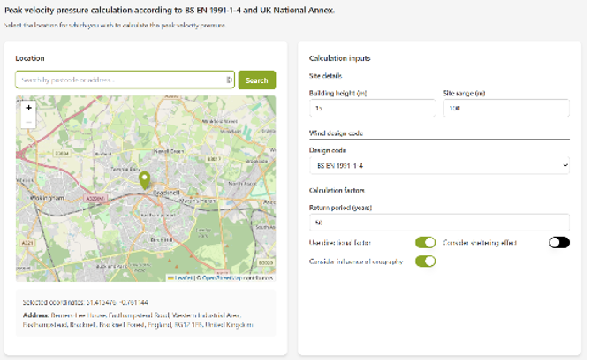Click the green location marker pin
This screenshot has width=591, height=364.
(145, 180)
